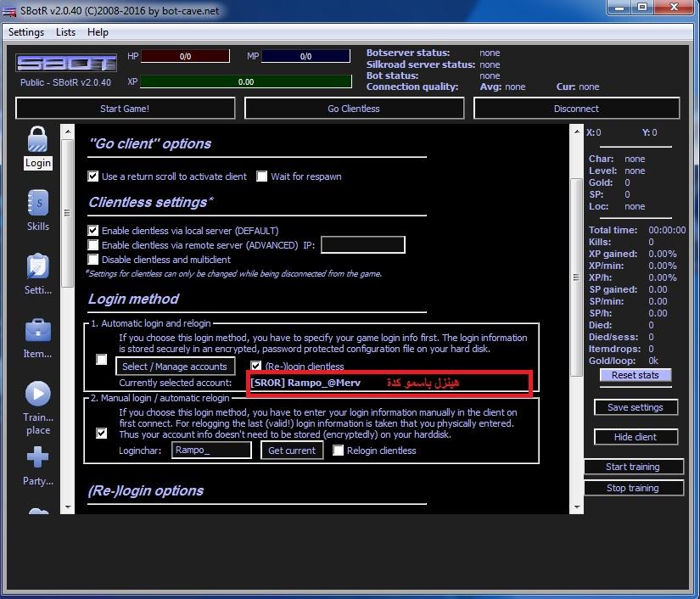Viewport: 700px width, 599px height.
Task: Click the Save settings button
Action: click(x=636, y=407)
